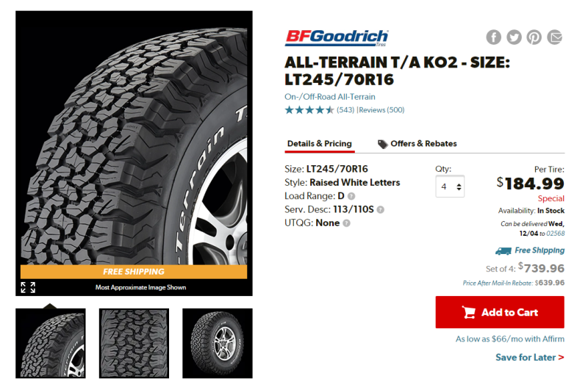Image resolution: width=588 pixels, height=387 pixels.
Task: Open UTQG help question mark
Action: pos(346,223)
